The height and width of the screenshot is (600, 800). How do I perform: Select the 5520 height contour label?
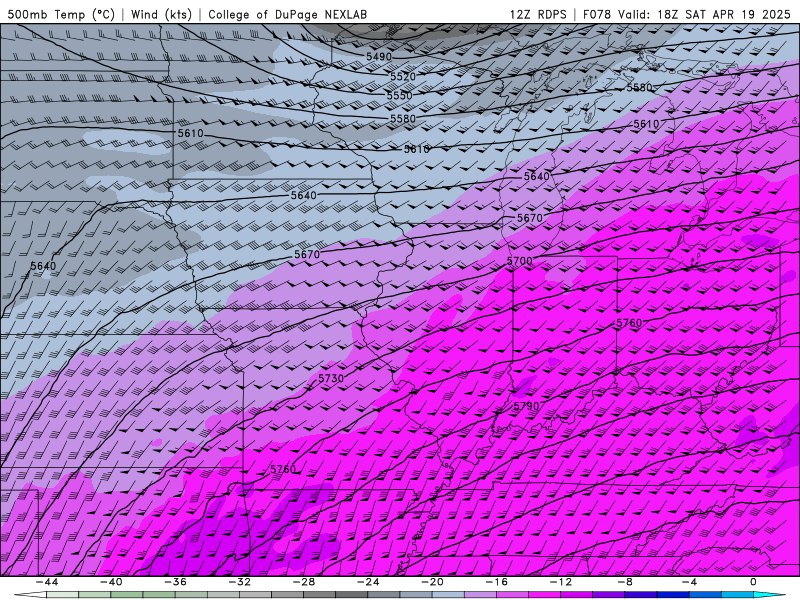pyautogui.click(x=403, y=77)
